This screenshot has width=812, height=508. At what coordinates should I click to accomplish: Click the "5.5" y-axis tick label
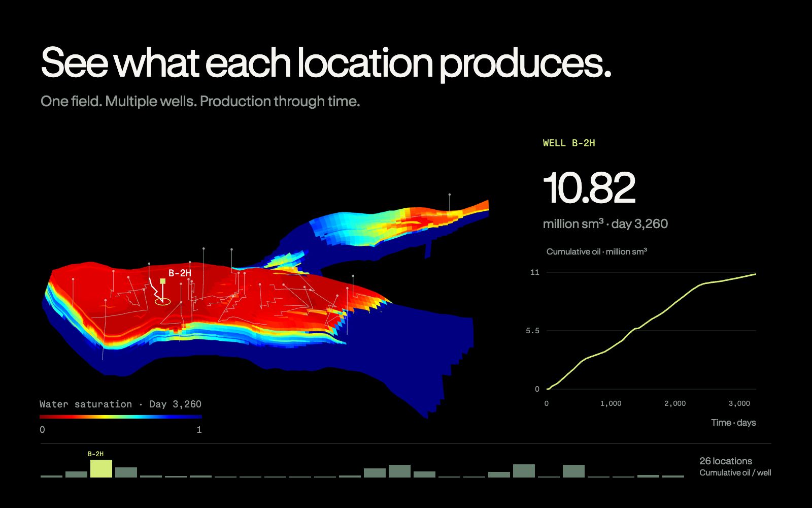pyautogui.click(x=532, y=331)
